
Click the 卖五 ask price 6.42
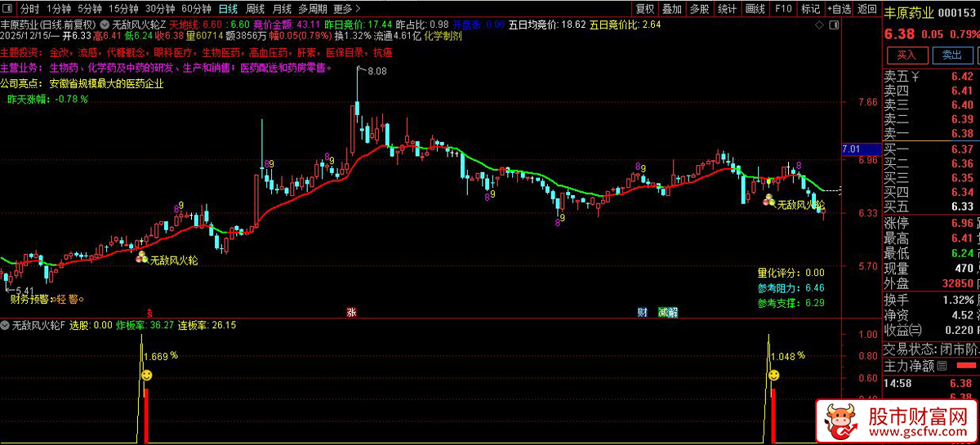point(962,78)
